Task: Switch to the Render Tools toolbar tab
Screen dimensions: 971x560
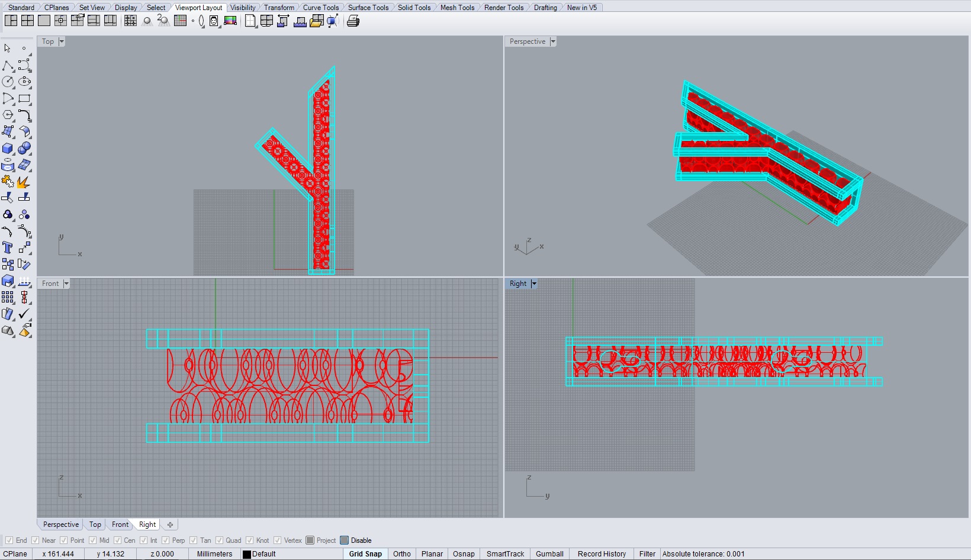Action: [x=504, y=8]
